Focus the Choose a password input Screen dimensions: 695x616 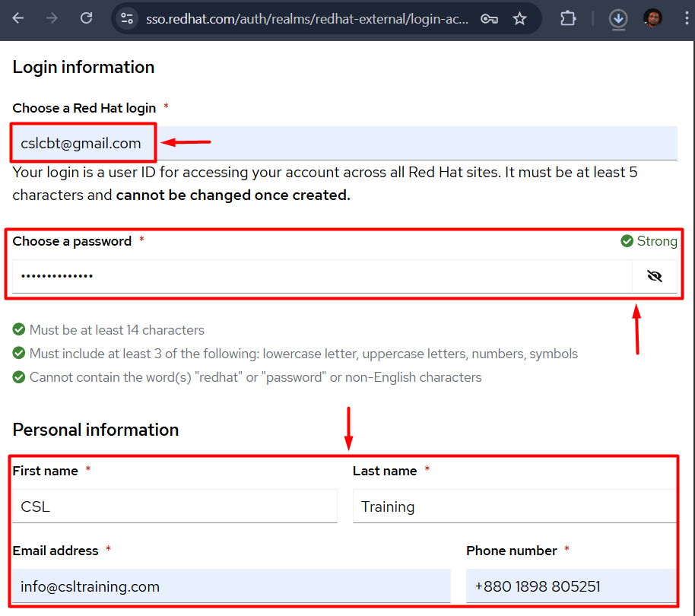[319, 276]
